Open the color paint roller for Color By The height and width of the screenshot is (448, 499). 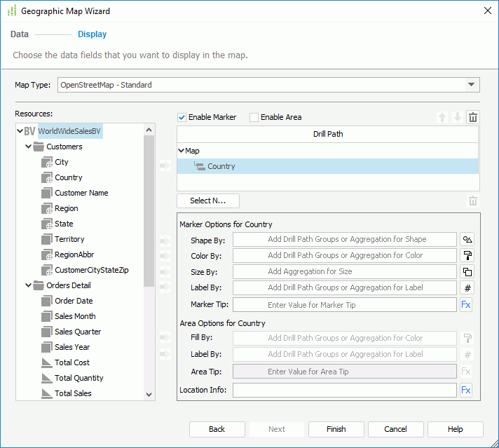pos(467,255)
